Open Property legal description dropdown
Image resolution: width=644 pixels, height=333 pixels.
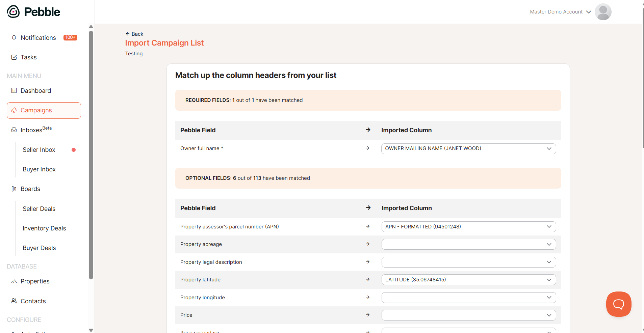pyautogui.click(x=469, y=262)
